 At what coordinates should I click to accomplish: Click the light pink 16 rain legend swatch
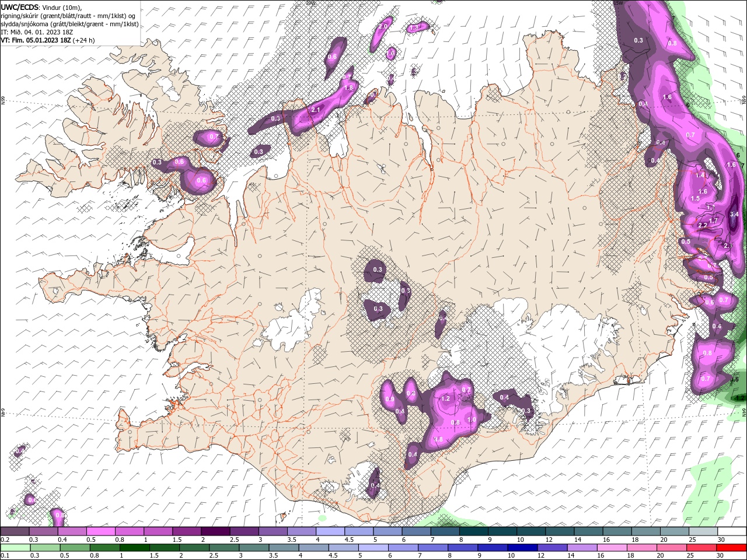[612, 548]
